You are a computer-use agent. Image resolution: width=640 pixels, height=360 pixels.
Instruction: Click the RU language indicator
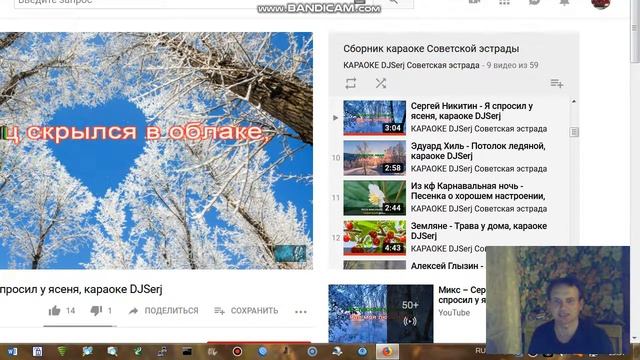480,351
